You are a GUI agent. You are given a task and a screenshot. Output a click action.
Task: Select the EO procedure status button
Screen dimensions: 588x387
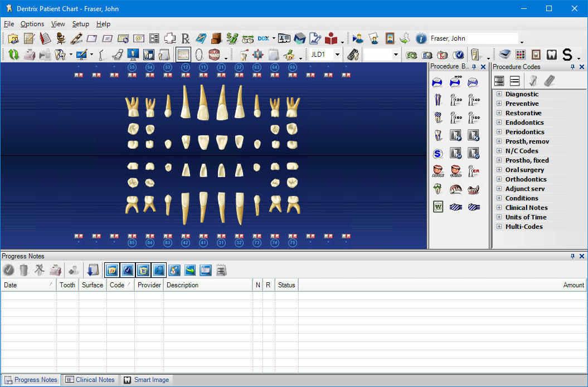pos(411,55)
